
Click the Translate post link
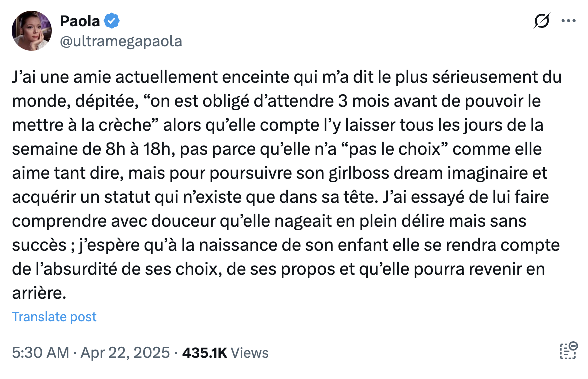click(54, 317)
